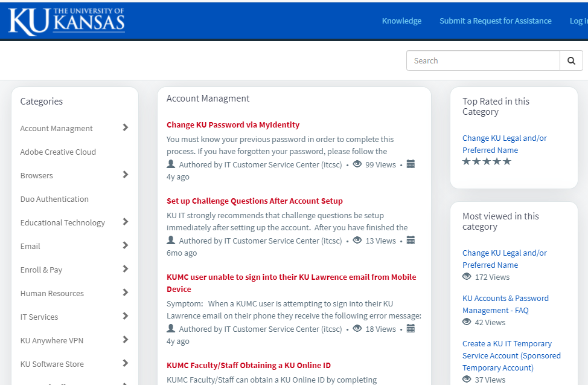Select the KU Software Store category
The image size is (588, 385).
52,364
